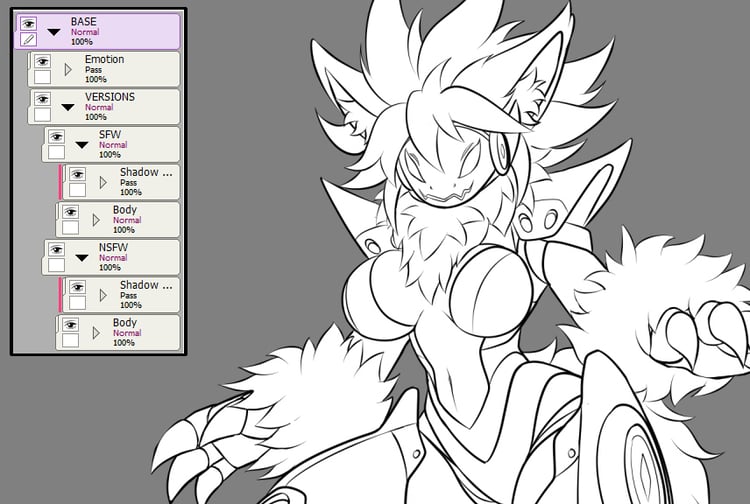Viewport: 750px width, 504px height.
Task: Hide the Shadow folder inside the SFW group
Action: 77,175
